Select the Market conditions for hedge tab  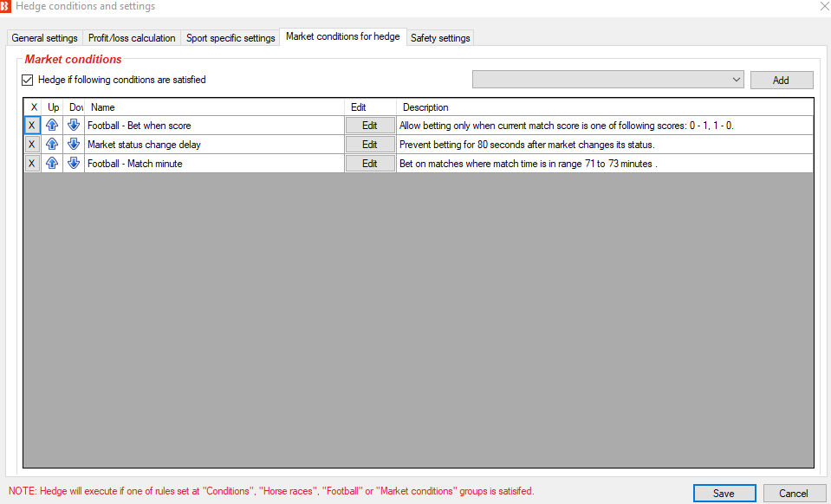click(343, 36)
